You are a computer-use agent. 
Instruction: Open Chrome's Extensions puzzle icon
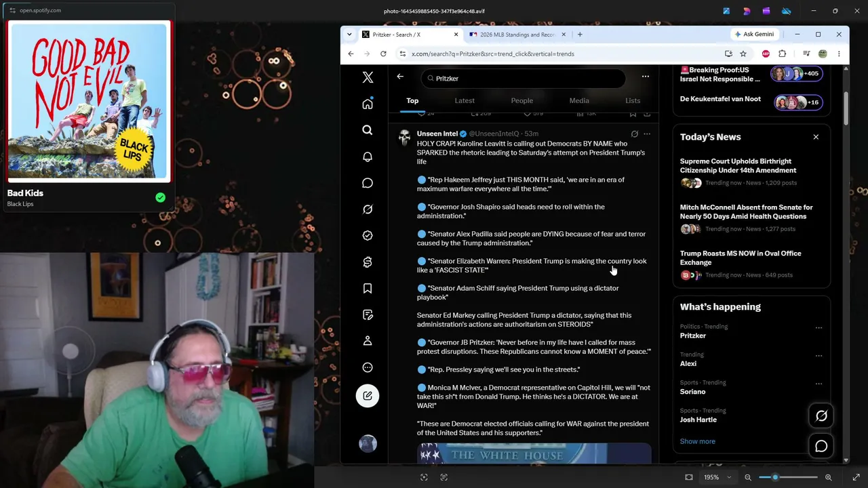pyautogui.click(x=782, y=54)
